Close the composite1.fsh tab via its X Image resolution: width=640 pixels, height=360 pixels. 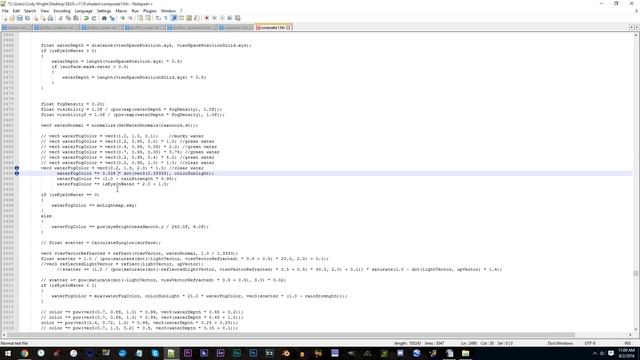coord(288,27)
